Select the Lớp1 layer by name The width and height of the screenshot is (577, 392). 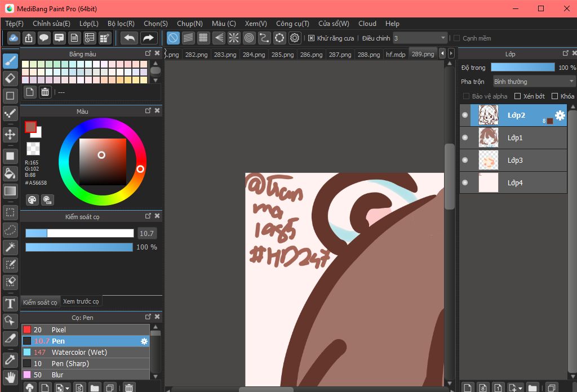515,138
